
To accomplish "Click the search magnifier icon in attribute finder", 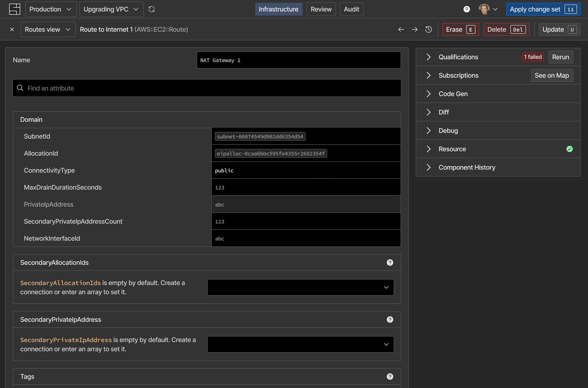I will click(x=20, y=88).
